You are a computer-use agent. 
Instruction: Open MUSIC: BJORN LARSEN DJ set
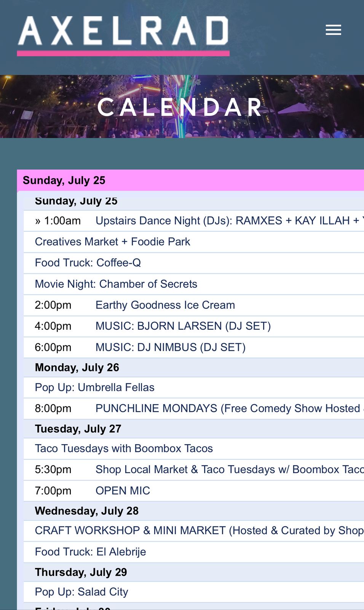coord(183,326)
